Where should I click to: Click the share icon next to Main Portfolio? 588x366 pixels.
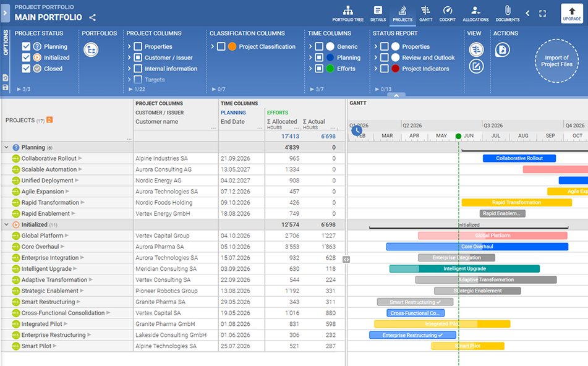[92, 17]
